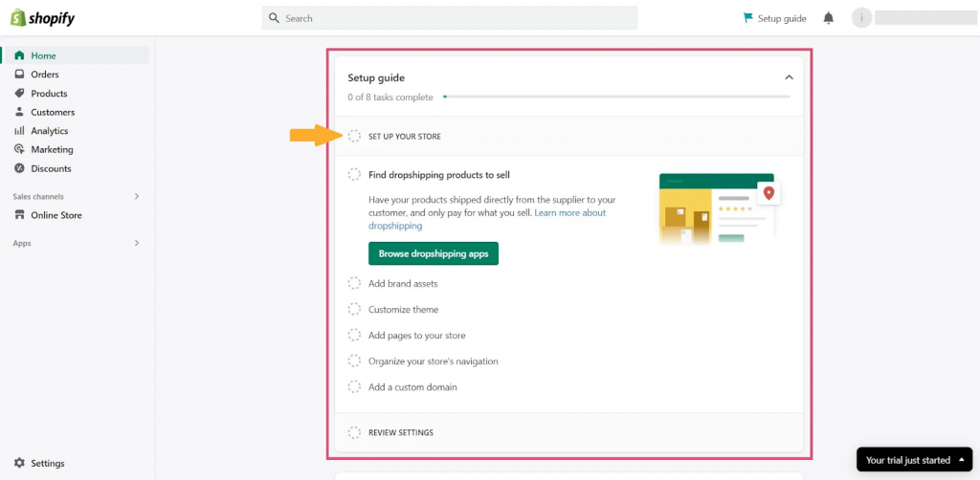Open Settings gear icon

[x=19, y=463]
